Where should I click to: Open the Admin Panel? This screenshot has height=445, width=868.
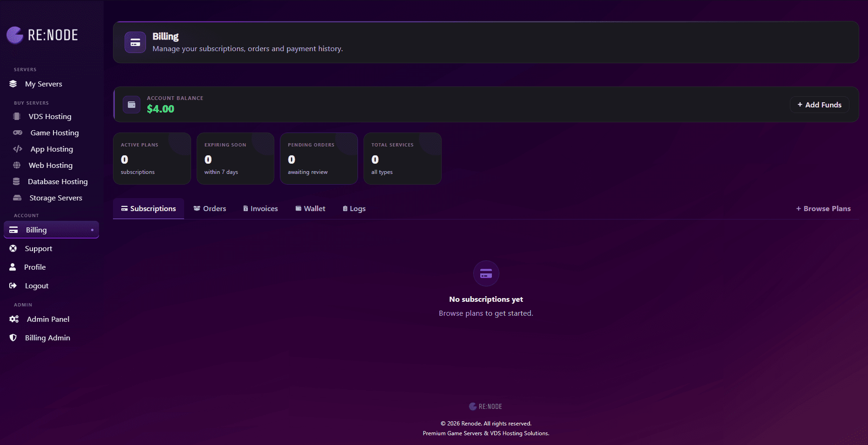tap(51, 319)
